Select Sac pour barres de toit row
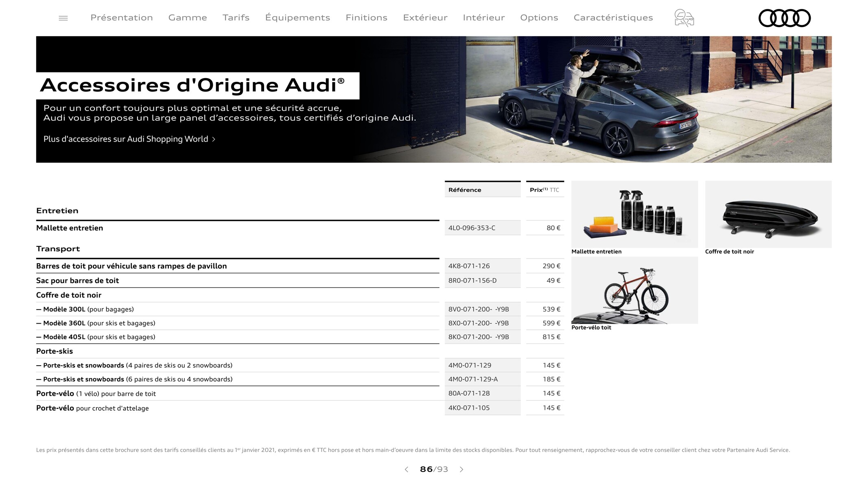Viewport: 868px width, 488px height. click(x=238, y=281)
